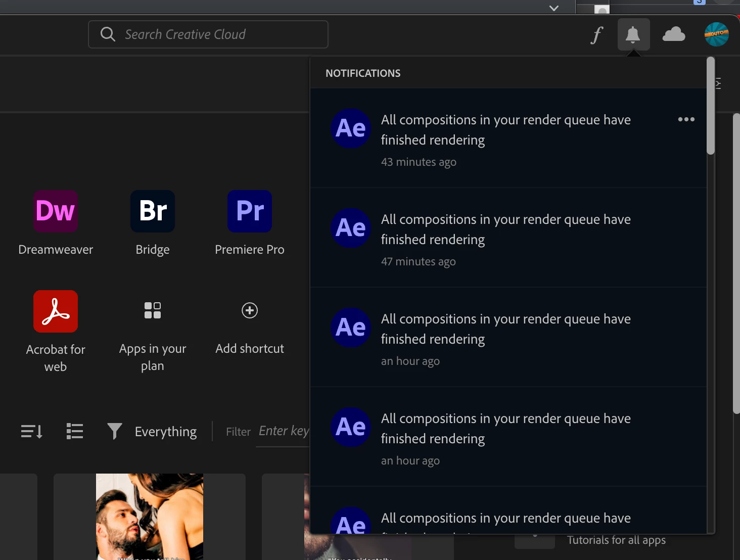Image resolution: width=740 pixels, height=560 pixels.
Task: Open the Everything filter dropdown
Action: [166, 432]
